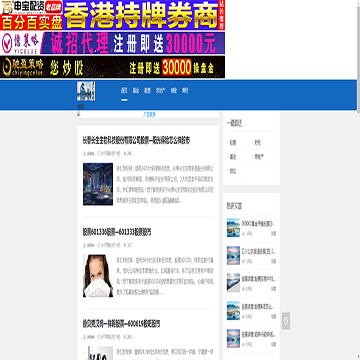
Task: Open the fifth thumbnail in hot articles list
Action: click(x=233, y=338)
